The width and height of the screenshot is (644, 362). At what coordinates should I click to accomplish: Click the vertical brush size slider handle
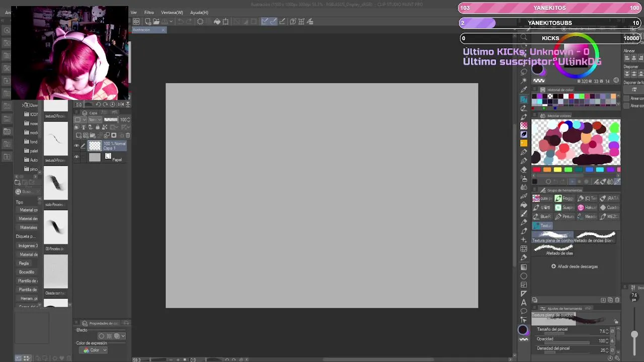click(634, 334)
